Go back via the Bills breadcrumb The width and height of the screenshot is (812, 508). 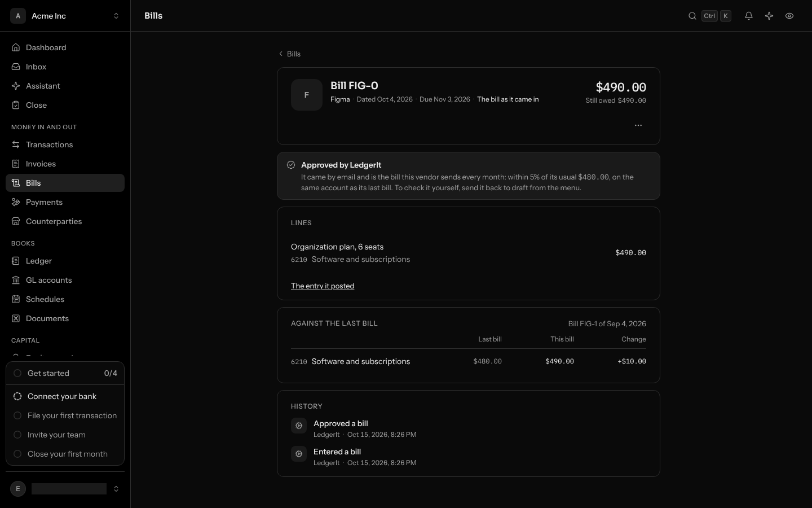(x=290, y=54)
